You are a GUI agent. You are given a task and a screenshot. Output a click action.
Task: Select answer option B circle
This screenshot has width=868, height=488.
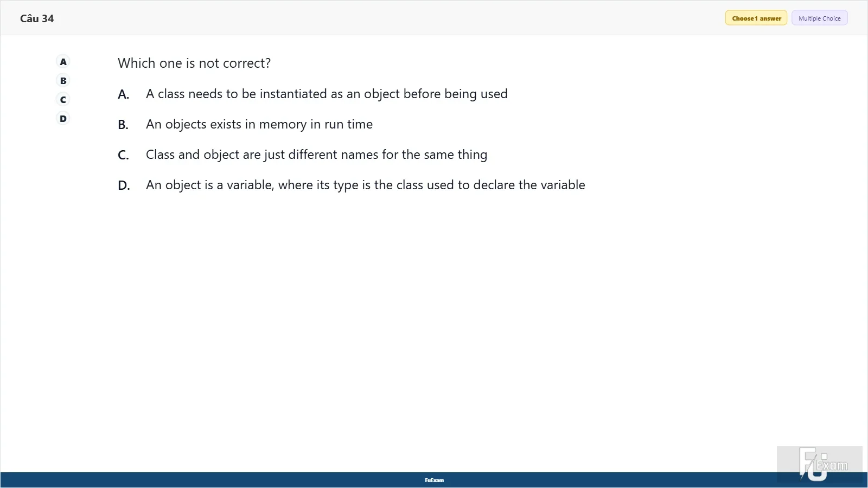coord(63,81)
